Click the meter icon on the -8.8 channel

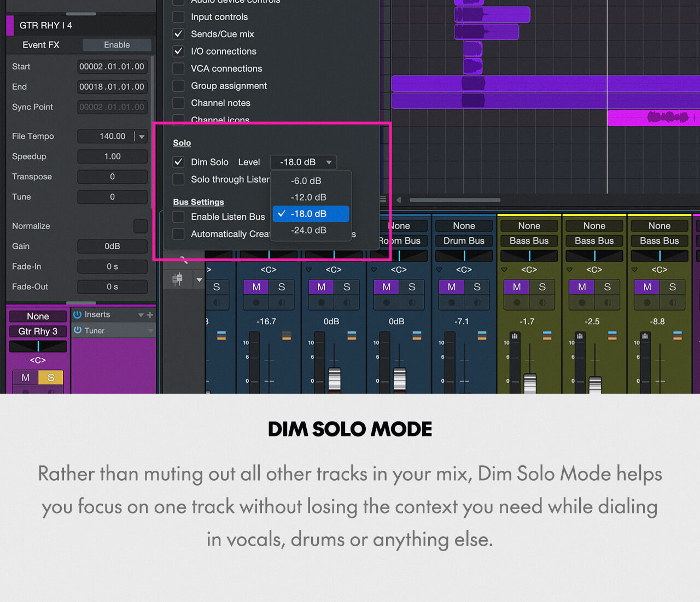[645, 336]
